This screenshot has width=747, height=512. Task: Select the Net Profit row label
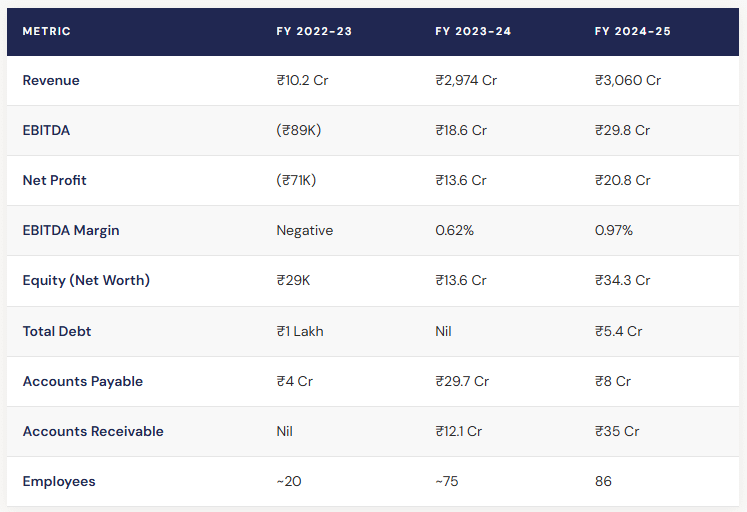[x=54, y=181]
